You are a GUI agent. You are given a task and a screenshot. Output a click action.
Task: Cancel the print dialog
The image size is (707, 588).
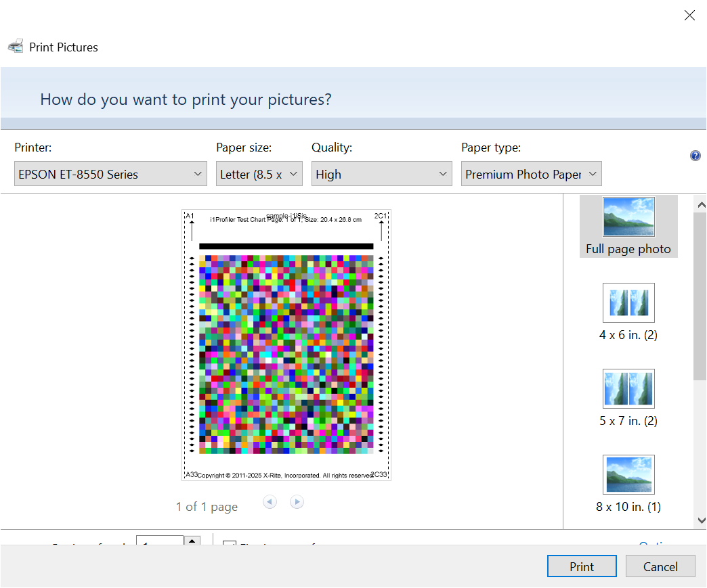[x=660, y=567]
